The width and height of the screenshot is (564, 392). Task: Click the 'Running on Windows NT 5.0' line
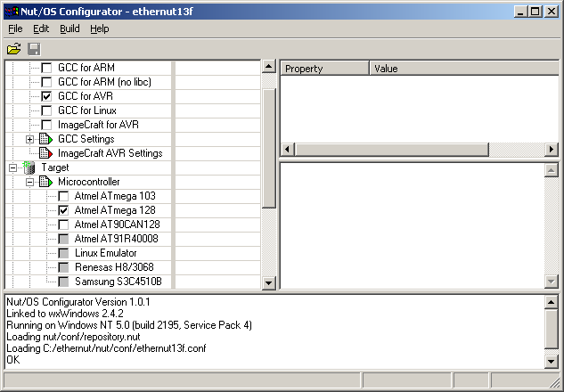point(129,325)
